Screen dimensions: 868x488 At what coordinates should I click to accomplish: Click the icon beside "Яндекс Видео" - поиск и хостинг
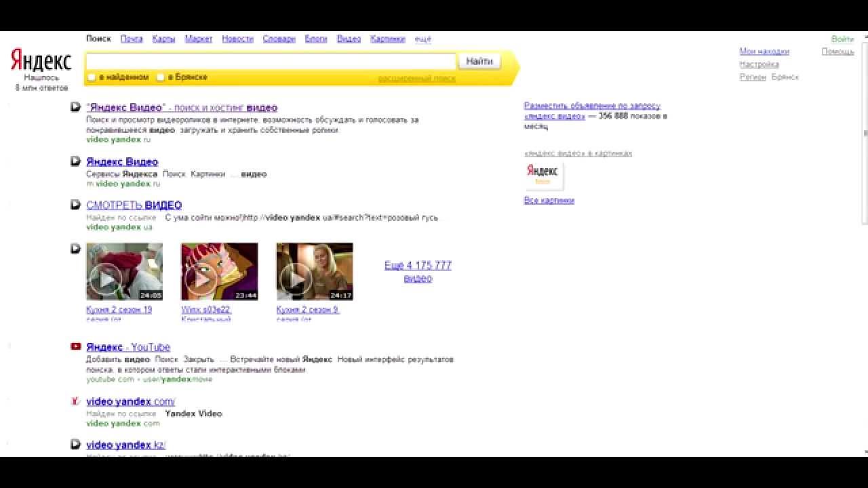point(76,107)
